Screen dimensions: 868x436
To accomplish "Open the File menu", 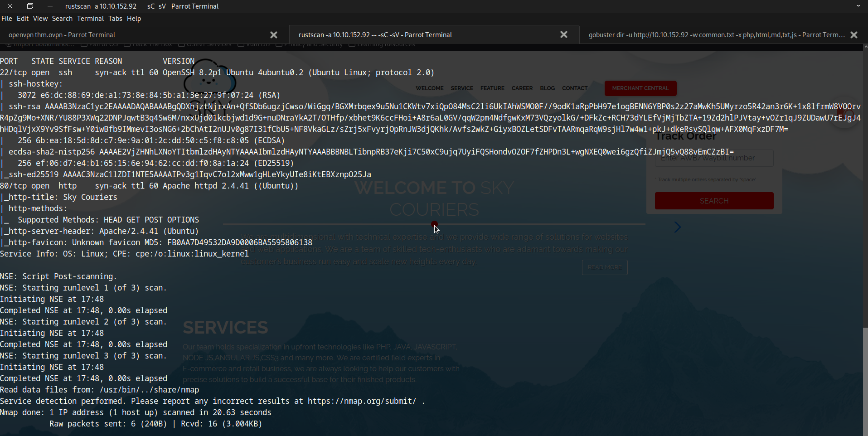I will (x=7, y=19).
